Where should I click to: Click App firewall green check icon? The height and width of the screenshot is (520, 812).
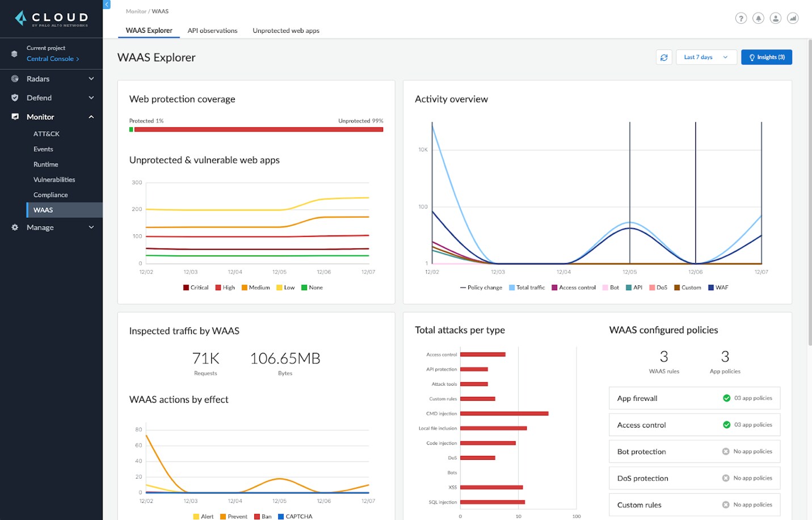(x=726, y=398)
